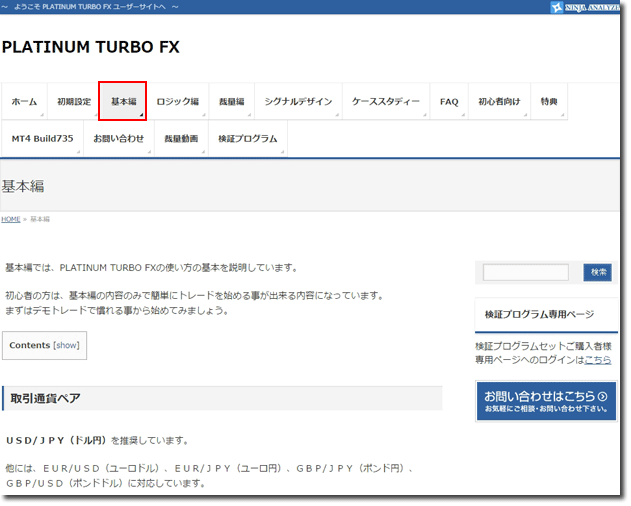
Task: Open the お問い合わせ menu item
Action: [x=118, y=138]
